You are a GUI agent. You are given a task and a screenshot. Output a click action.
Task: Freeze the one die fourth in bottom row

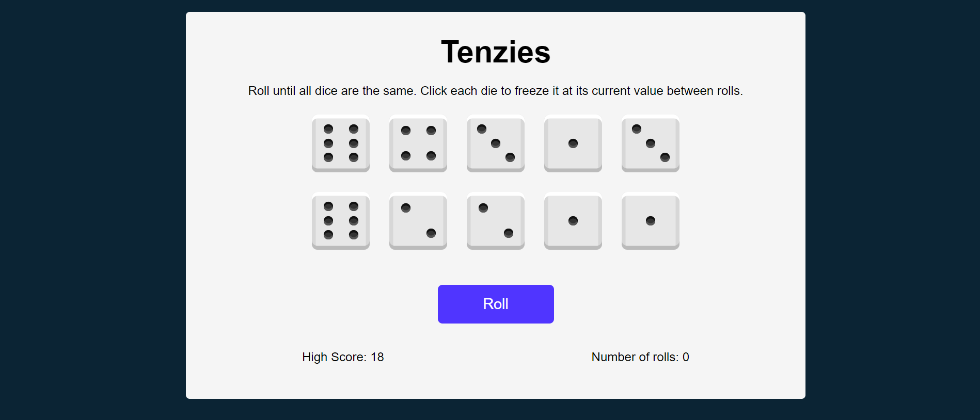[573, 221]
